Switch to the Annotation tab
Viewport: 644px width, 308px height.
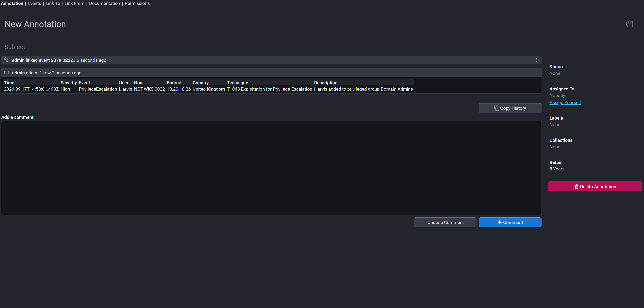click(x=12, y=3)
